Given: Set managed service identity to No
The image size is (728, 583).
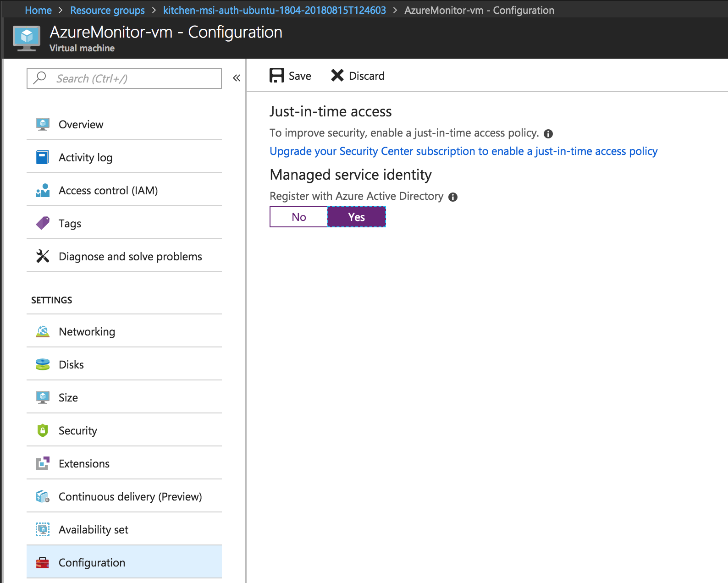Looking at the screenshot, I should click(299, 217).
